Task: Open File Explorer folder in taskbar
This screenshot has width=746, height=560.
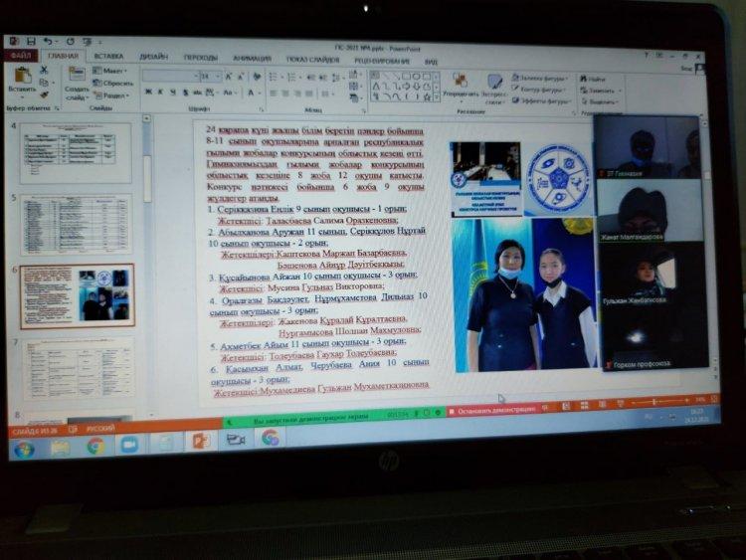Action: (61, 448)
